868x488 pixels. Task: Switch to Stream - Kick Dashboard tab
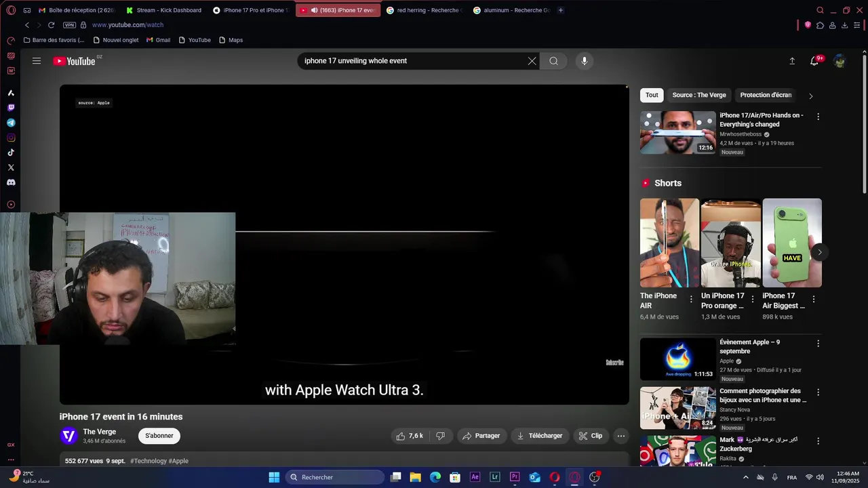[163, 10]
